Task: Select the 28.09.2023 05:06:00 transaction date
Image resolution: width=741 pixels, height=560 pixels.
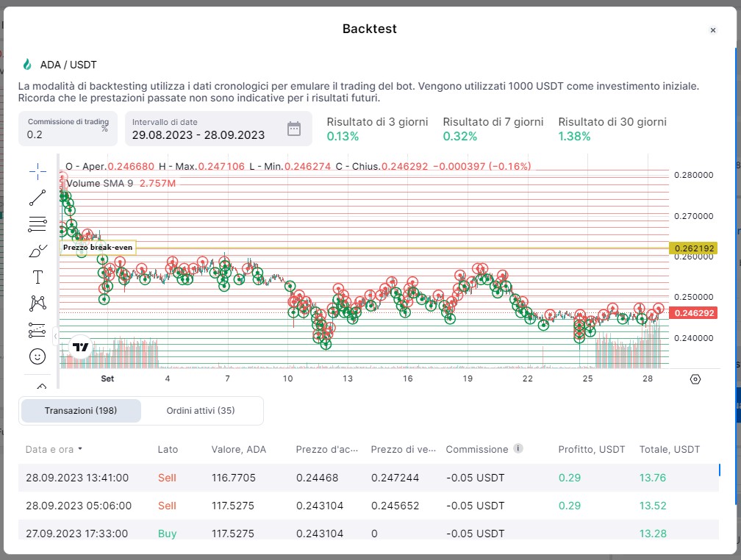Action: [x=79, y=506]
